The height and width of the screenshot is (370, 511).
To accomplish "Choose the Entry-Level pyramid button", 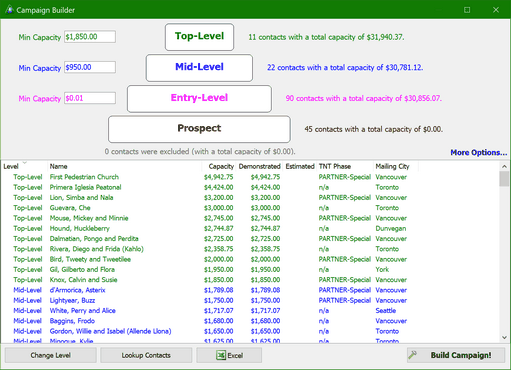I will pos(199,99).
